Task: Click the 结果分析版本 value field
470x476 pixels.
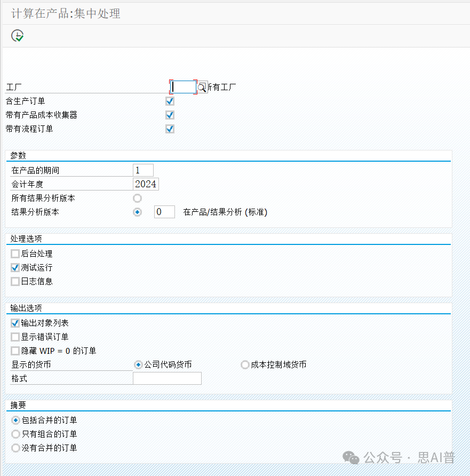Action: (164, 212)
